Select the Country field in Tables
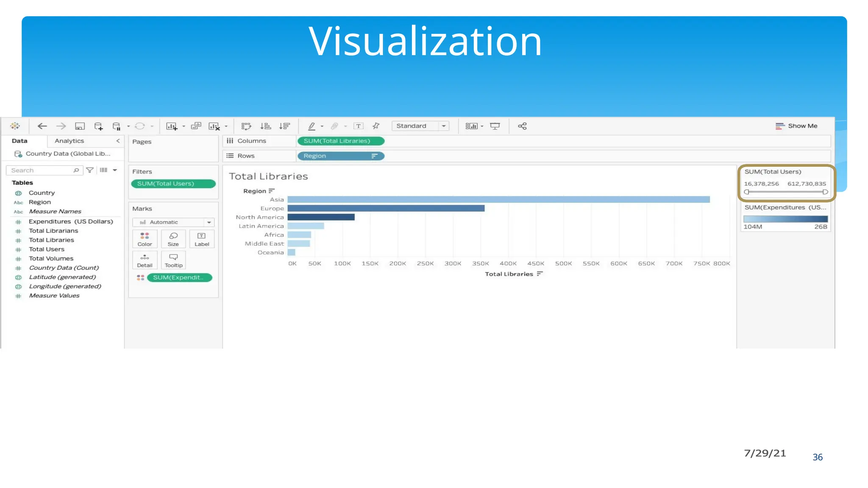Image resolution: width=868 pixels, height=488 pixels. coord(42,193)
